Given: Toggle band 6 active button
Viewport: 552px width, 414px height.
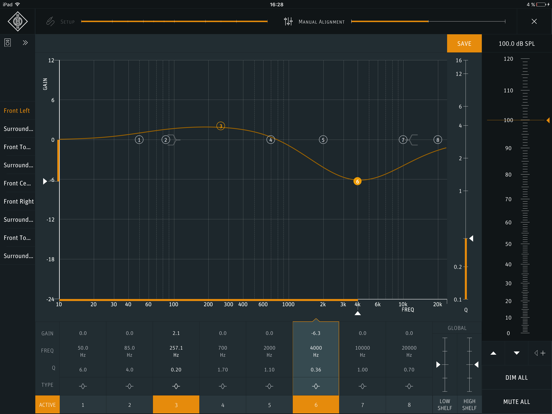Looking at the screenshot, I should point(316,404).
